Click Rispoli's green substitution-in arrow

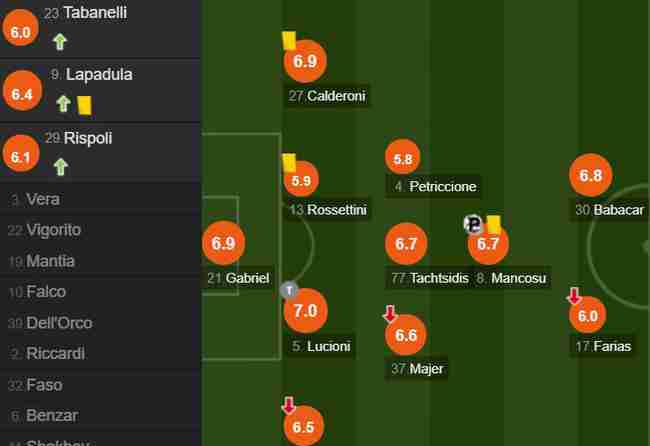tap(61, 167)
